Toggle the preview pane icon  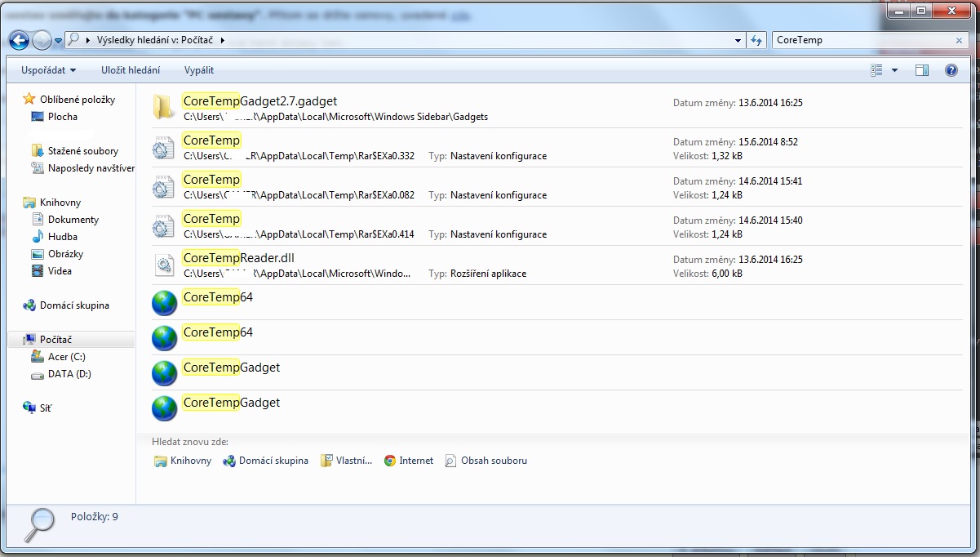point(922,70)
